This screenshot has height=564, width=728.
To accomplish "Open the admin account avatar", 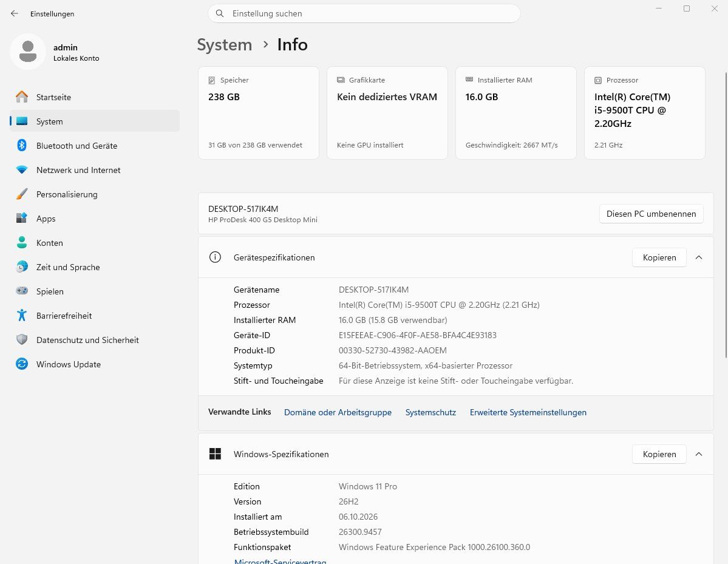I will 28,52.
